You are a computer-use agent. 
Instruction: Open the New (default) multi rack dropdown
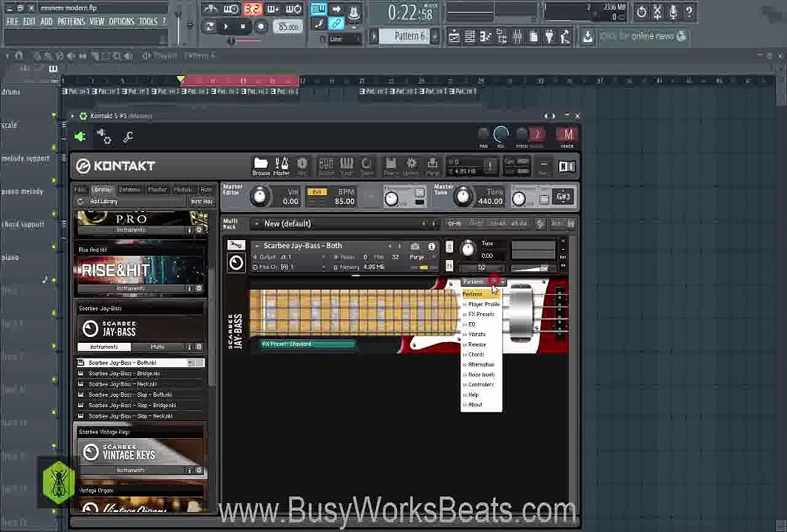(345, 224)
